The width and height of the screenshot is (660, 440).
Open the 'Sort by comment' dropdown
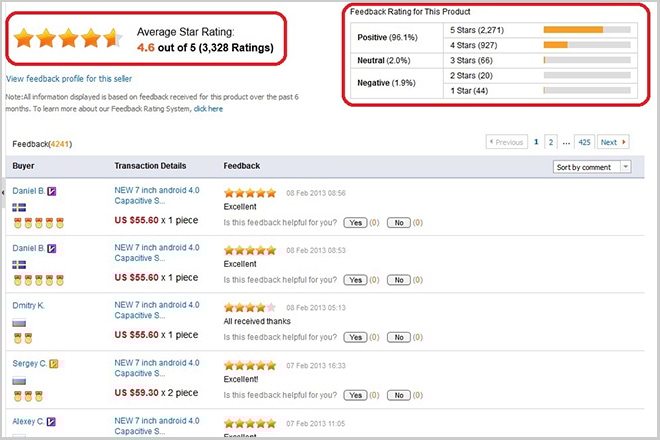[x=591, y=167]
